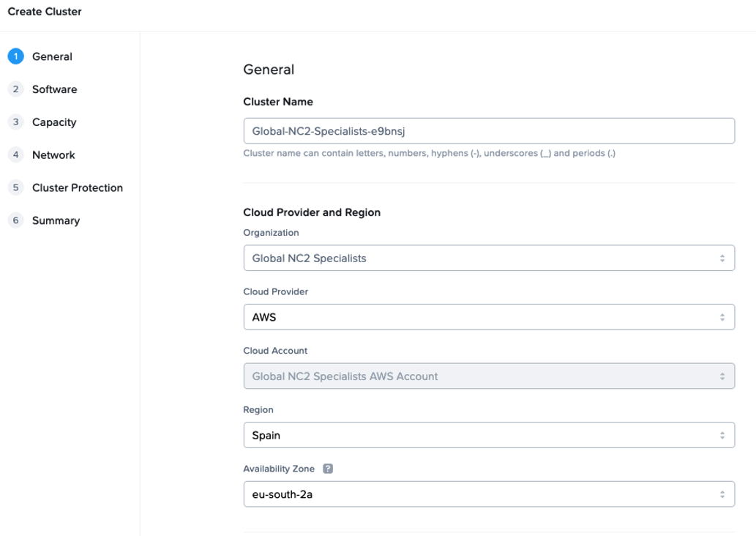
Task: Switch to the Network step
Action: [x=53, y=155]
